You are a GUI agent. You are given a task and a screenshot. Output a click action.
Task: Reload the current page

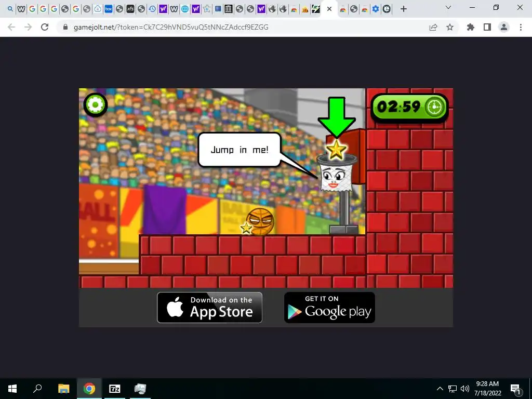(x=45, y=27)
